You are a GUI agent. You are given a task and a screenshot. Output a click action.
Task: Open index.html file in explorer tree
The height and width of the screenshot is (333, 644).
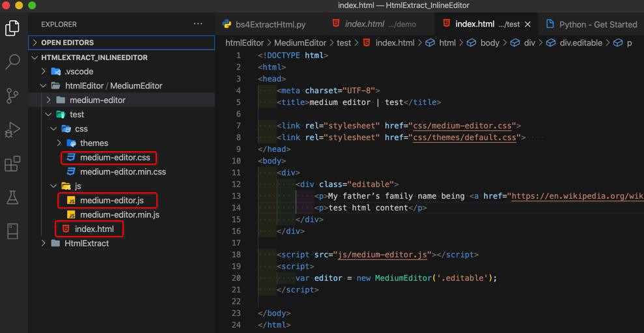94,229
